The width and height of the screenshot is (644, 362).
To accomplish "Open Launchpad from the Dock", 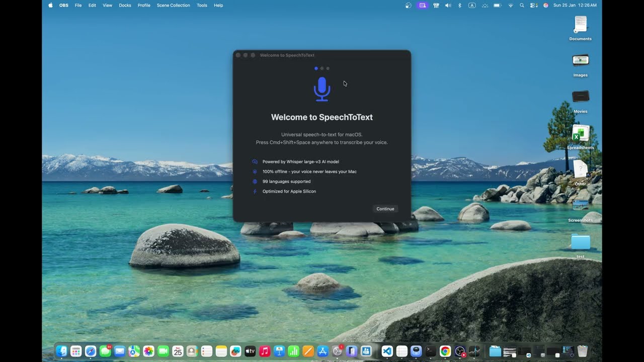I will point(76,351).
